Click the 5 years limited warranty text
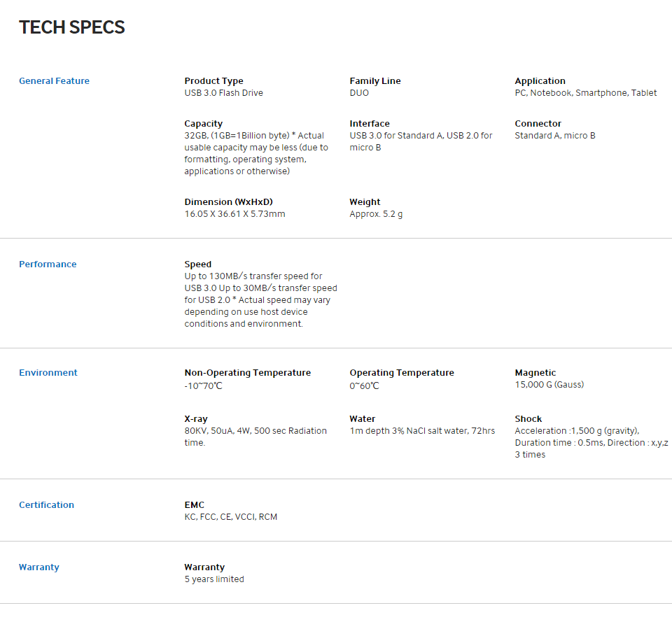 coord(214,579)
